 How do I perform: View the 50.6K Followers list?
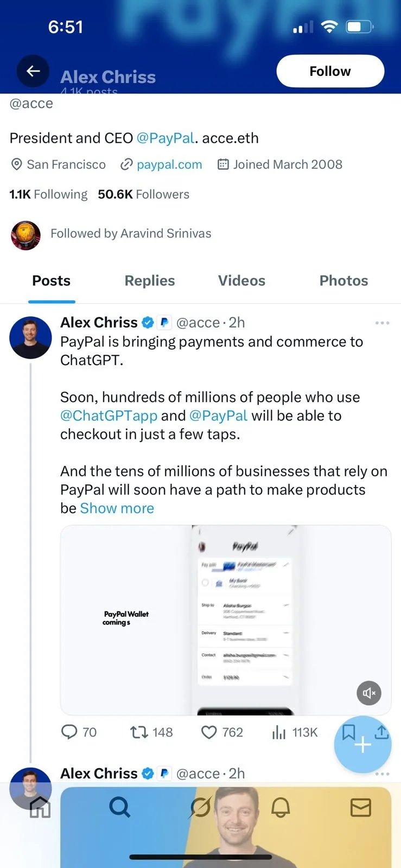pyautogui.click(x=143, y=194)
